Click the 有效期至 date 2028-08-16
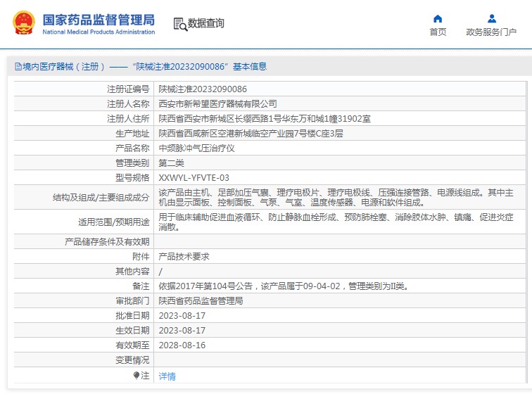This screenshot has height=394, width=532. coord(182,345)
